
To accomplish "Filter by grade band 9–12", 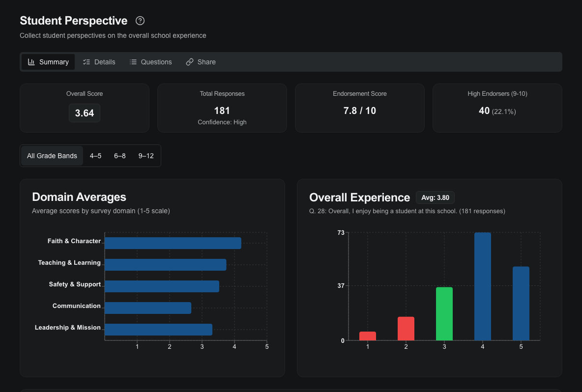I will click(146, 156).
